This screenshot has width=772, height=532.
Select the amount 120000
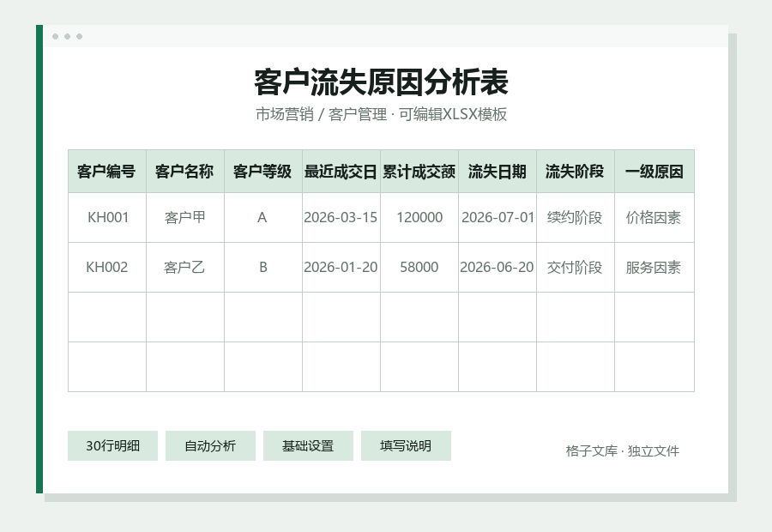(419, 217)
